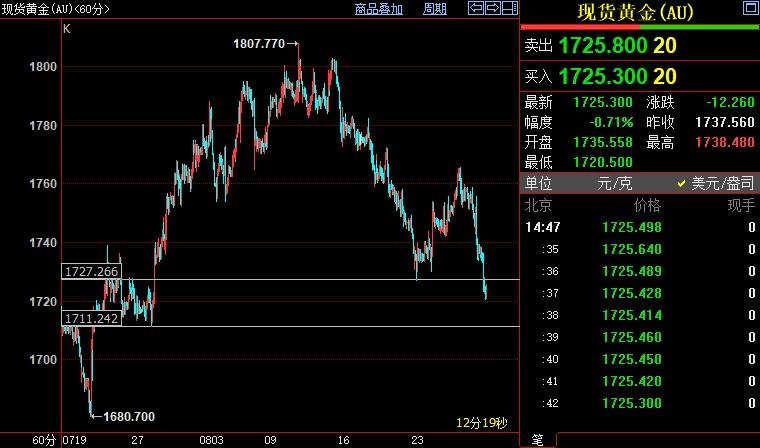The image size is (760, 448).
Task: Open the 商品叠加 overlay link
Action: coord(379,9)
